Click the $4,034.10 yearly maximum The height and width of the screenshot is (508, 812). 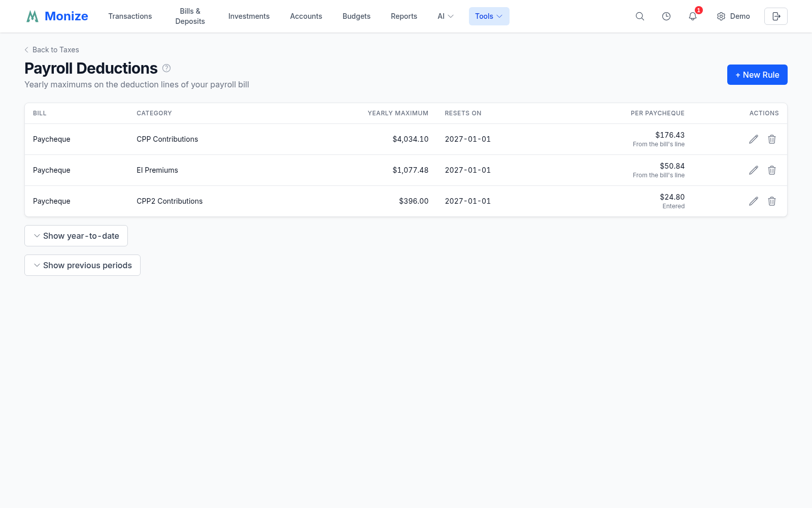point(411,139)
